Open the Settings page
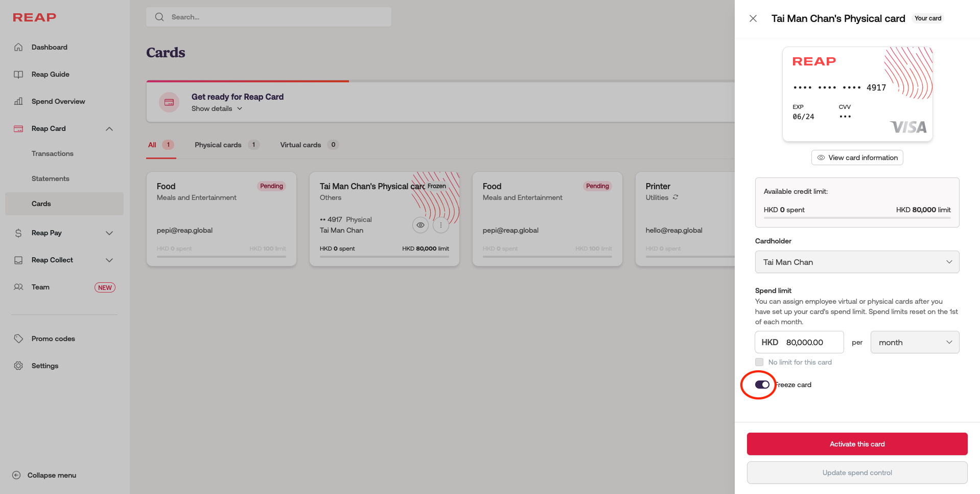Screen dimensions: 980x494 coord(45,366)
